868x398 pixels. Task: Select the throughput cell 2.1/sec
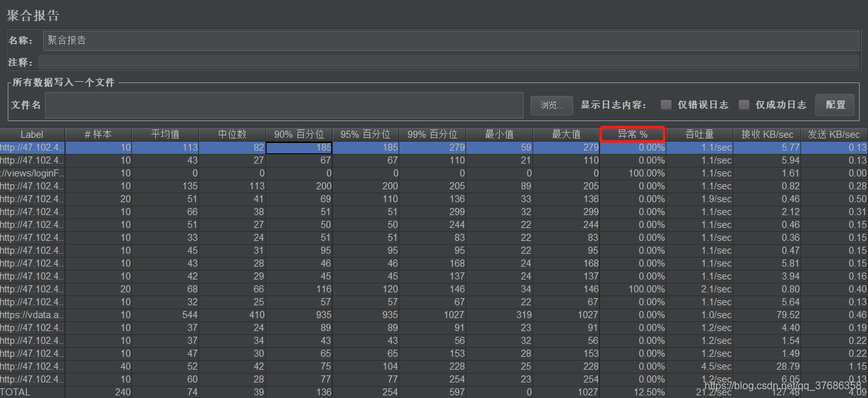tap(716, 289)
